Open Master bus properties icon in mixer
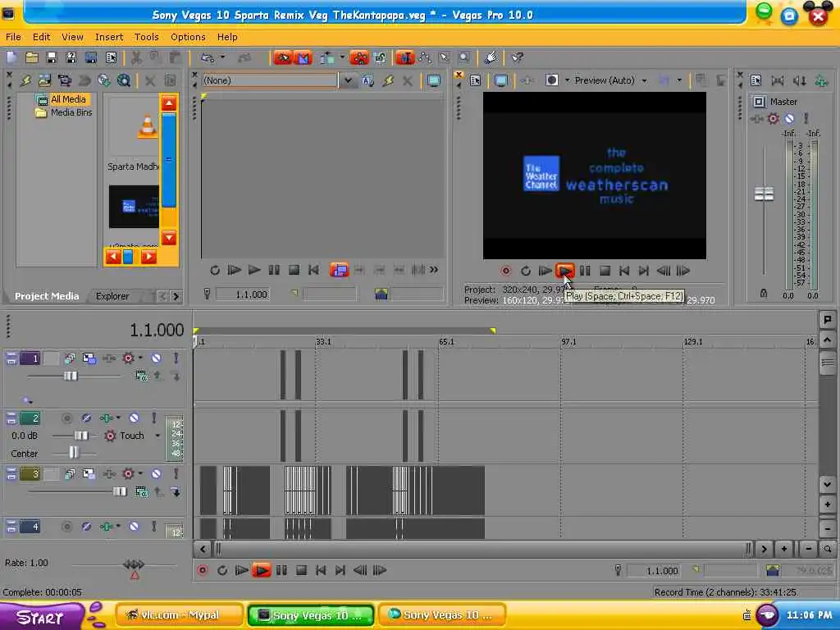The height and width of the screenshot is (630, 840). point(756,80)
